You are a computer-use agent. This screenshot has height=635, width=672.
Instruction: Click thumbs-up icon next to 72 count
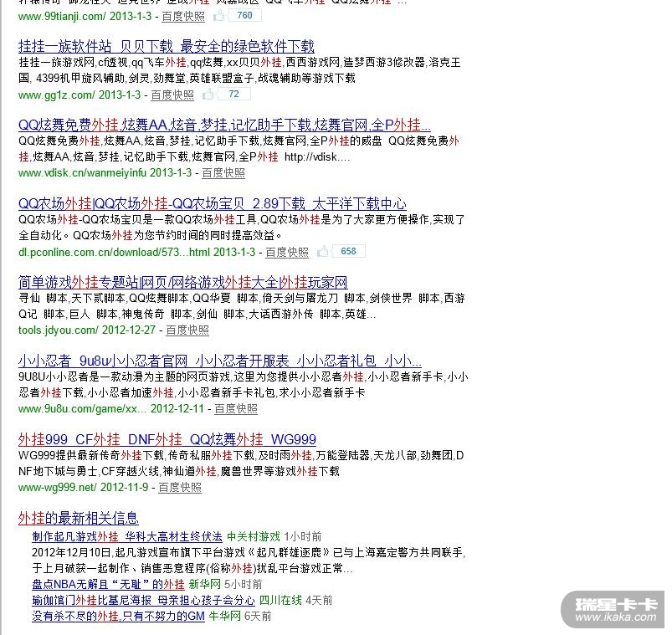coord(208,95)
